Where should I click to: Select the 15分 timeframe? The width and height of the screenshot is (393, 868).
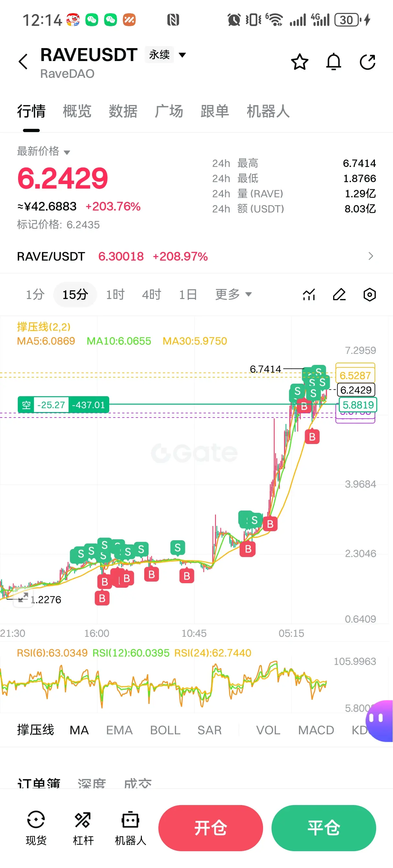pos(75,294)
